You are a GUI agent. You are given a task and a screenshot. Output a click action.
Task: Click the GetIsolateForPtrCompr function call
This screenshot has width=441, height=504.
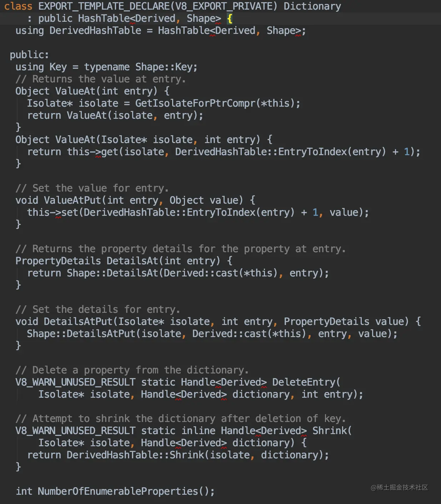pos(195,103)
